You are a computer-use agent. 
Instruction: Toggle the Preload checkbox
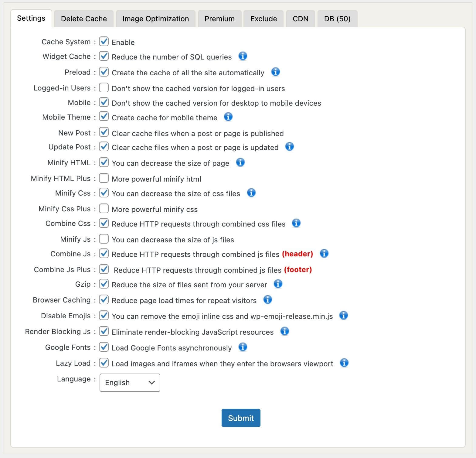[104, 72]
